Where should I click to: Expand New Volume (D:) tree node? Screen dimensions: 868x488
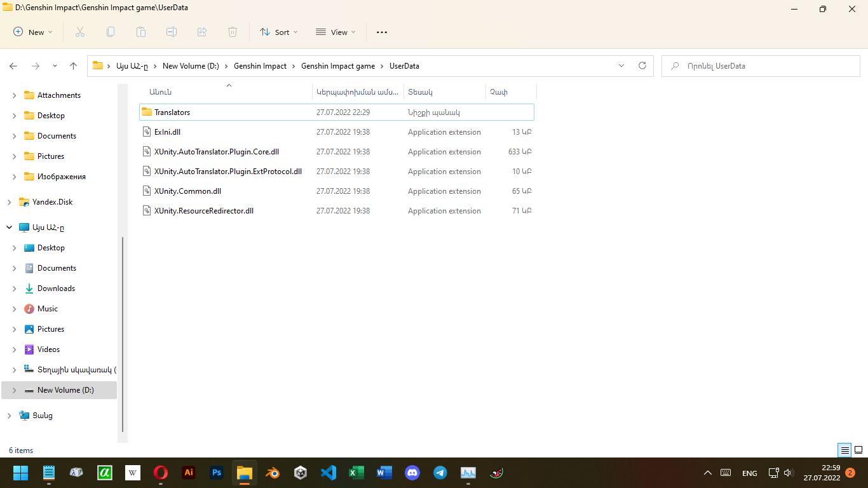point(15,390)
